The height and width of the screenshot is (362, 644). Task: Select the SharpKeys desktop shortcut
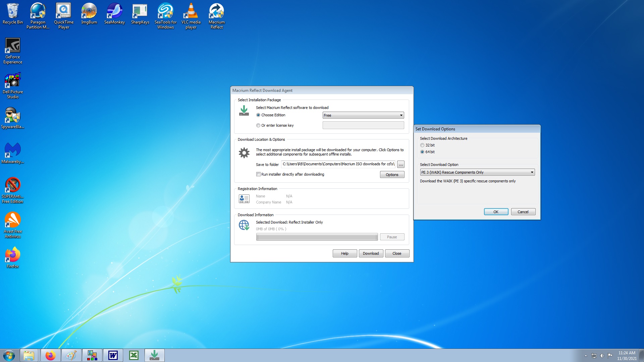point(140,14)
